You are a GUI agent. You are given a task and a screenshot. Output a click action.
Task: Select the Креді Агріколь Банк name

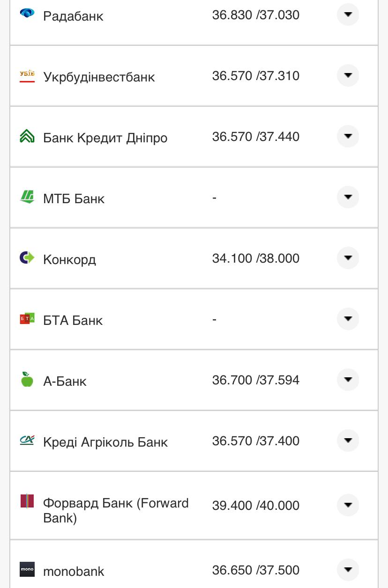[x=105, y=442]
